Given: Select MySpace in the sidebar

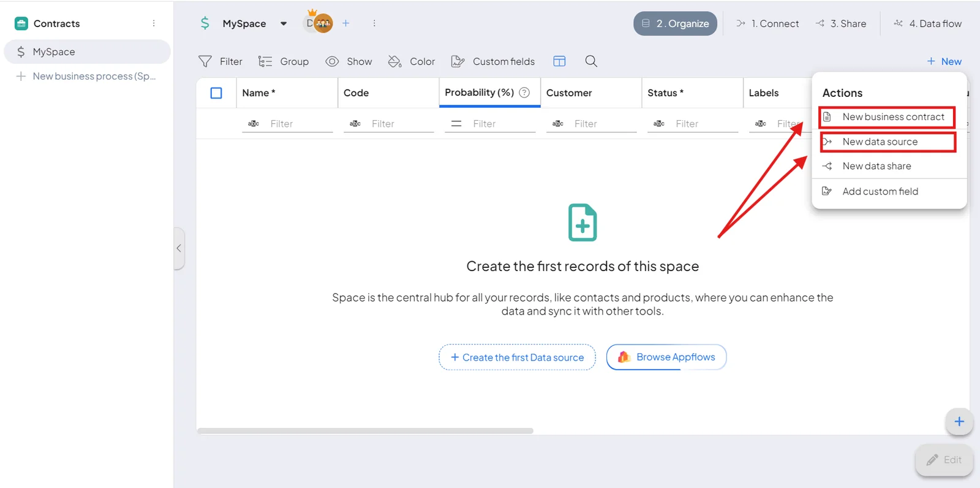Looking at the screenshot, I should [87, 51].
